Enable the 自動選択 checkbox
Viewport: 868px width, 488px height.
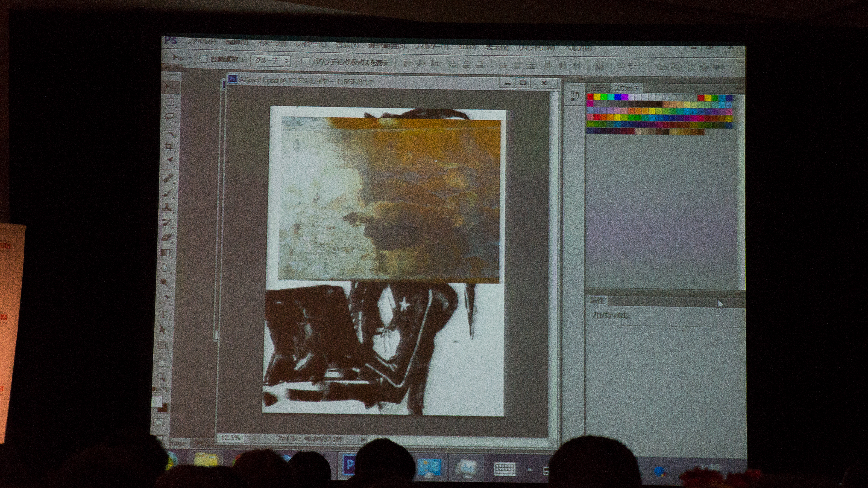[x=203, y=59]
